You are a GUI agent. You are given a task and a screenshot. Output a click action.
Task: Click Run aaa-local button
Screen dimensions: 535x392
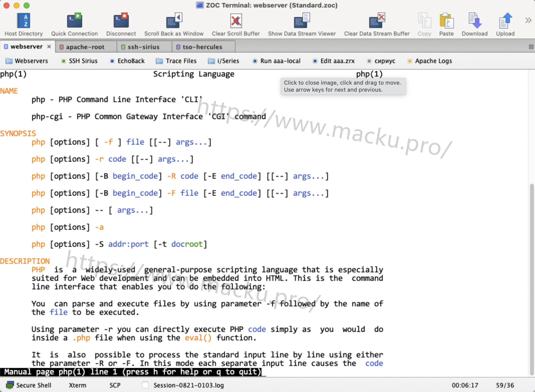(277, 61)
